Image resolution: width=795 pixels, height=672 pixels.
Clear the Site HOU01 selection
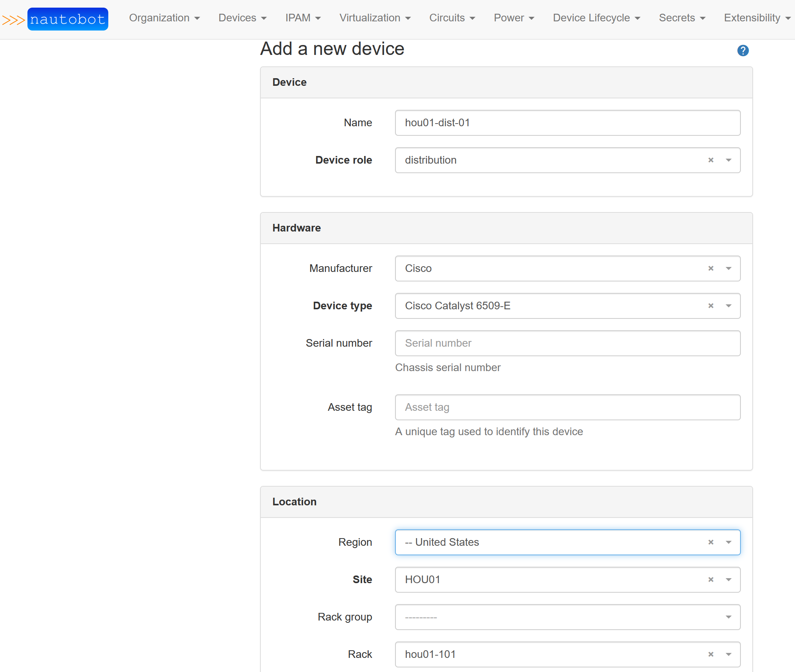(710, 580)
